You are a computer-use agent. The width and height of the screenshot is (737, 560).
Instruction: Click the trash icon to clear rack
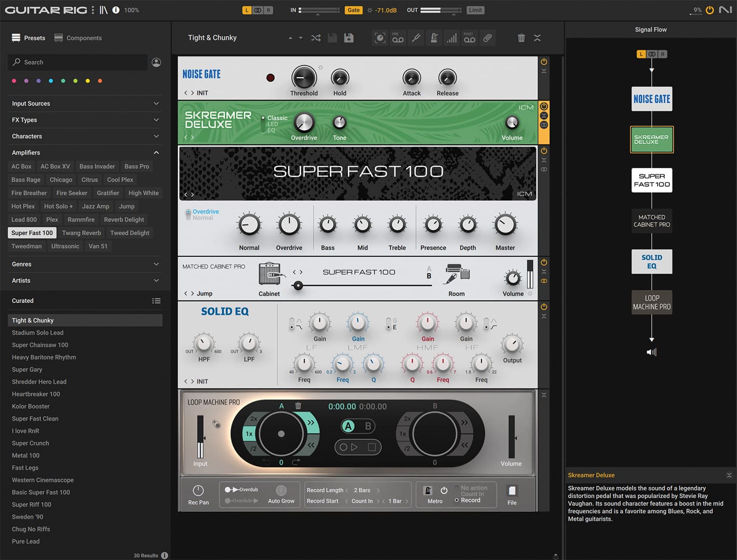coord(521,38)
